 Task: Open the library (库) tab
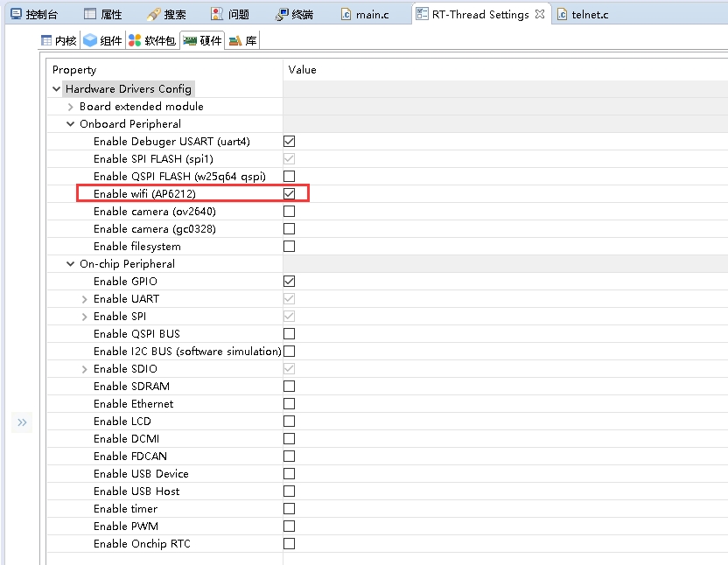(242, 40)
